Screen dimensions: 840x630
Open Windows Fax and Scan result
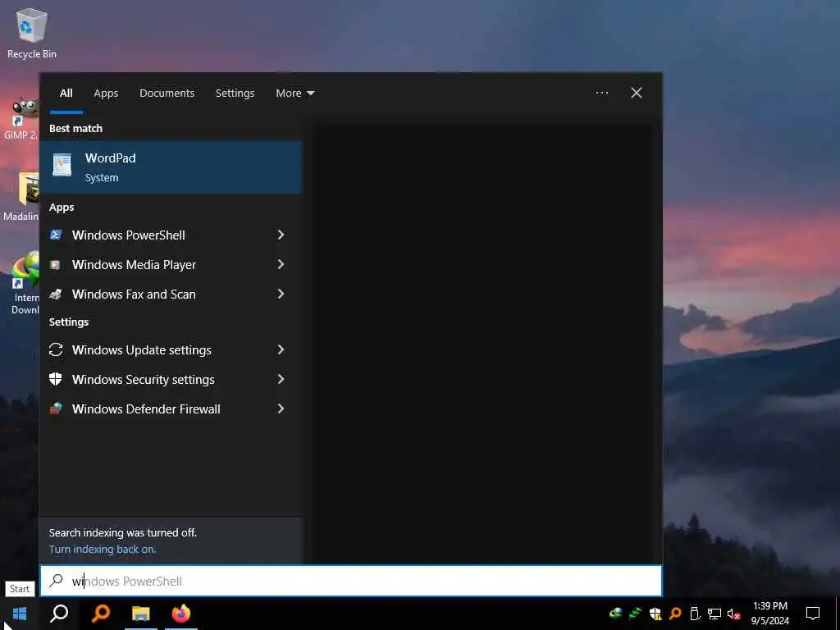[x=171, y=294]
